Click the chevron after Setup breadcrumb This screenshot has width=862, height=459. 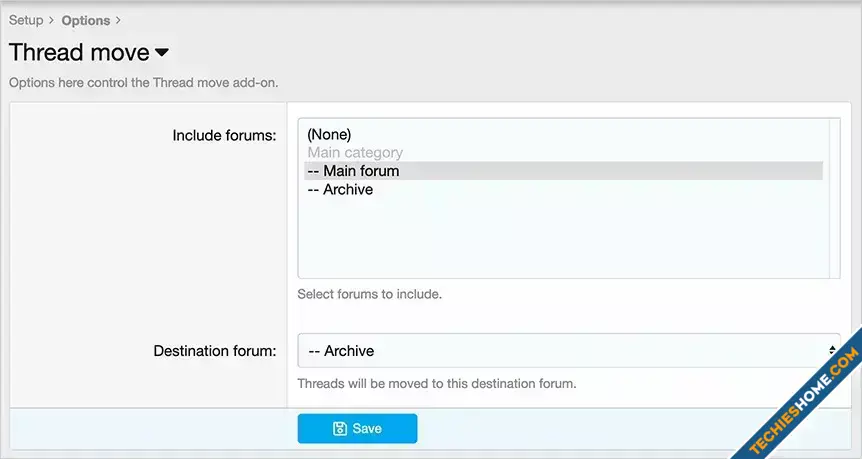(x=51, y=20)
